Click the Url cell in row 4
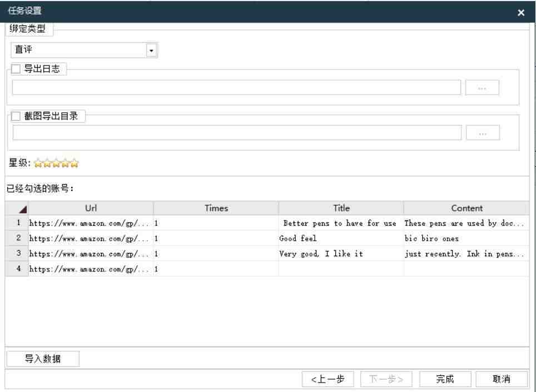 pos(91,269)
